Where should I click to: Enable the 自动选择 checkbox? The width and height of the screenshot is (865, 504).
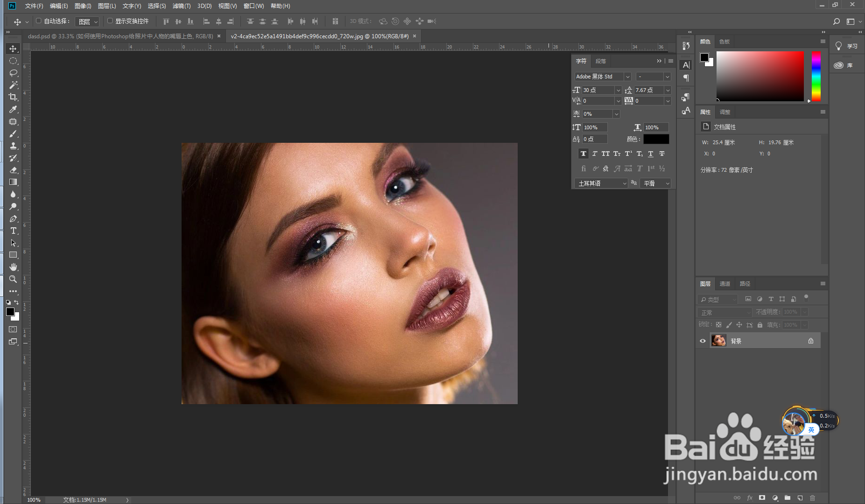(38, 21)
